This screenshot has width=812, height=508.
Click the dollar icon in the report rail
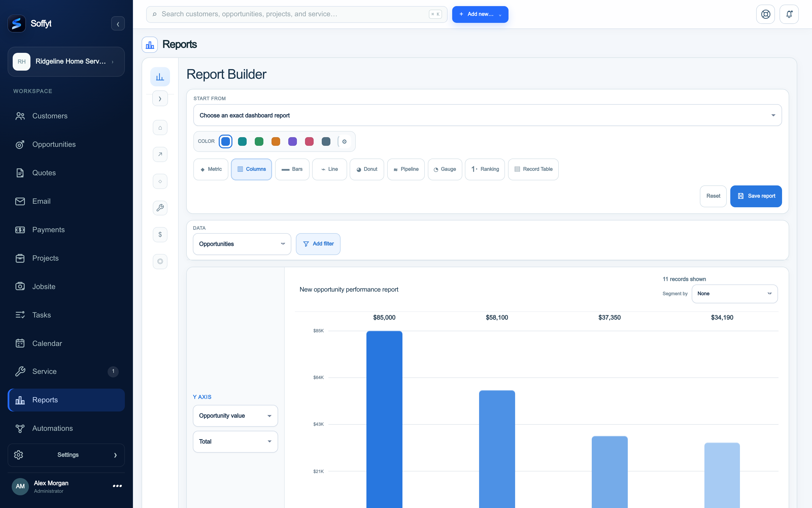coord(160,234)
